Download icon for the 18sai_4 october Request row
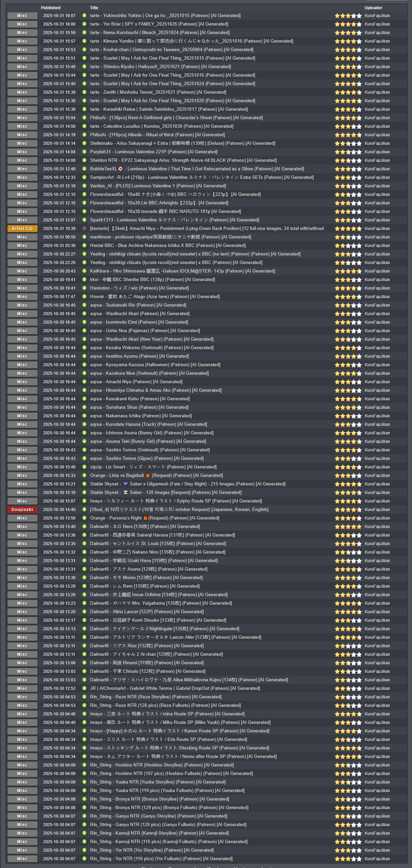This screenshot has height=868, width=412. pos(84,510)
